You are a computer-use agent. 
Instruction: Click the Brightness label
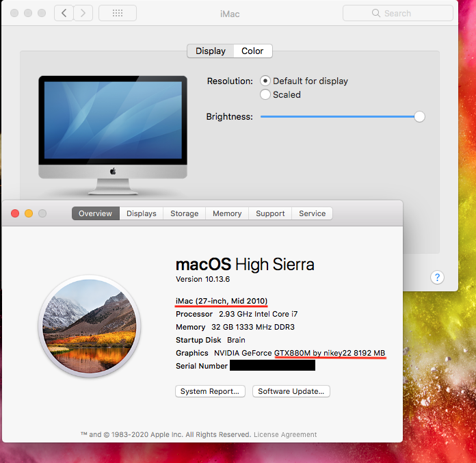(x=230, y=116)
